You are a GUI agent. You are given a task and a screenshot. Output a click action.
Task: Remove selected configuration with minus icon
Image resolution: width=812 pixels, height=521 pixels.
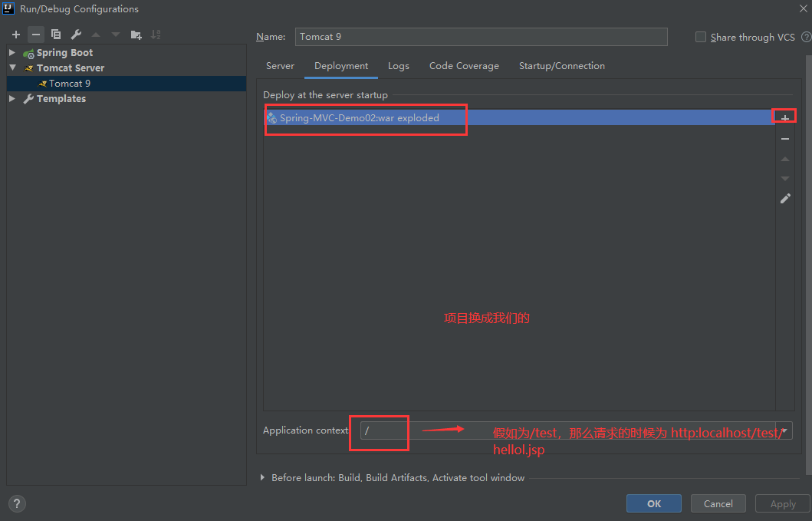36,35
